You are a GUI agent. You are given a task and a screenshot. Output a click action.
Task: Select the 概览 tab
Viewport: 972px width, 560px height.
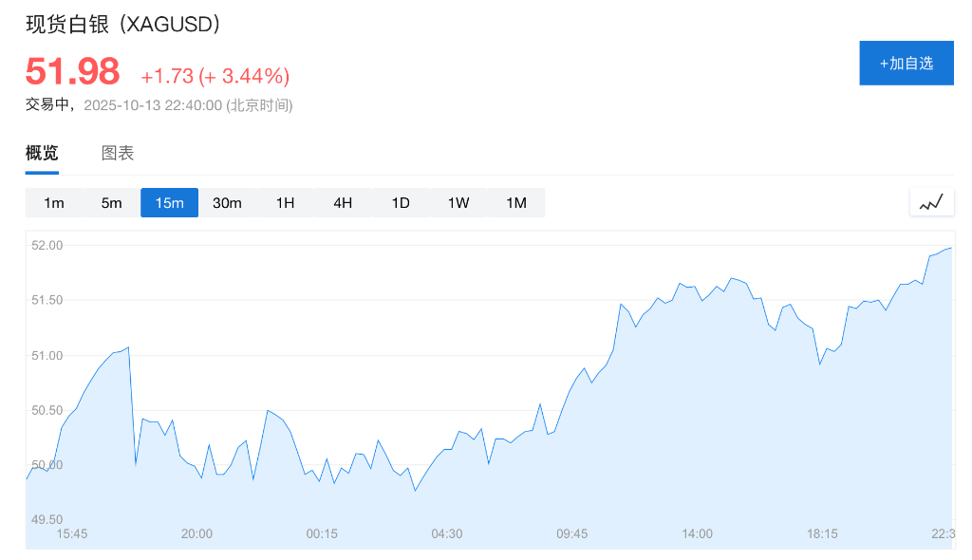coord(41,153)
